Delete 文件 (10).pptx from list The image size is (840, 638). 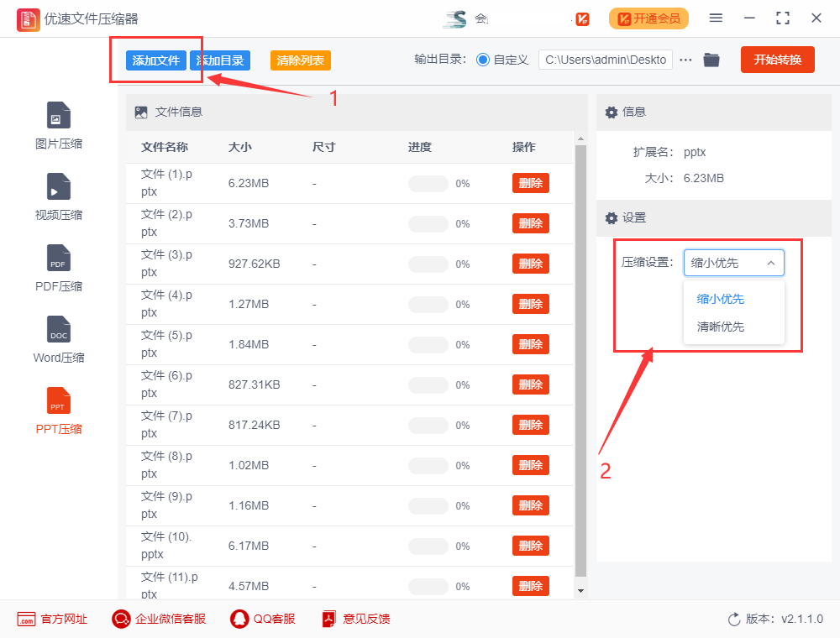(x=530, y=546)
